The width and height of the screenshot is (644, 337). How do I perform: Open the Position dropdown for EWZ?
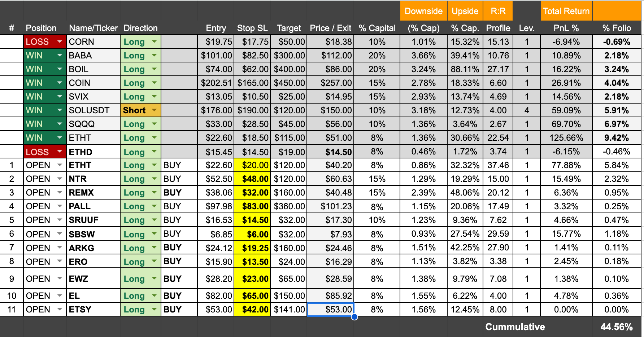(x=60, y=279)
